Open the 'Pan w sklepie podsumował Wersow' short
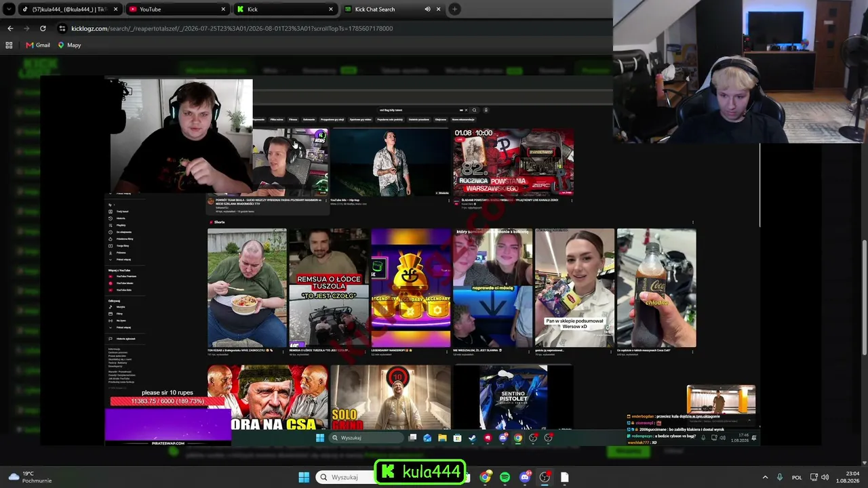Image resolution: width=868 pixels, height=488 pixels. coord(574,288)
